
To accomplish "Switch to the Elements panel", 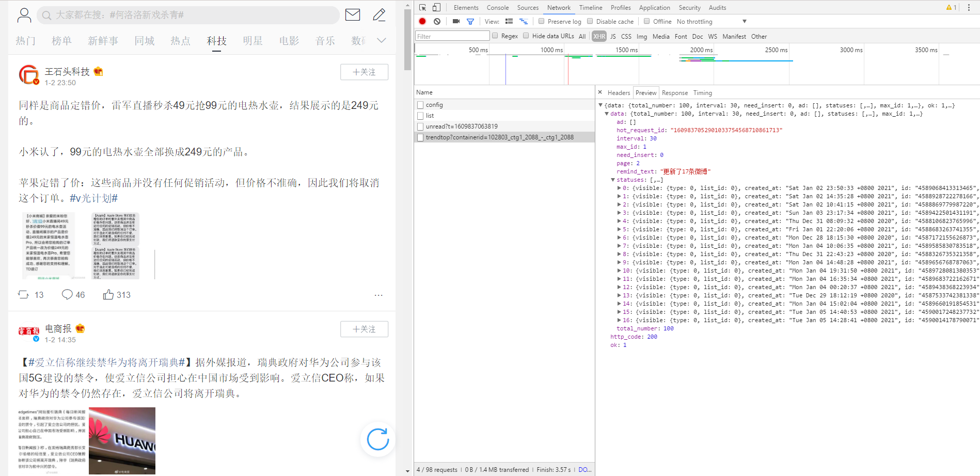I will coord(466,7).
